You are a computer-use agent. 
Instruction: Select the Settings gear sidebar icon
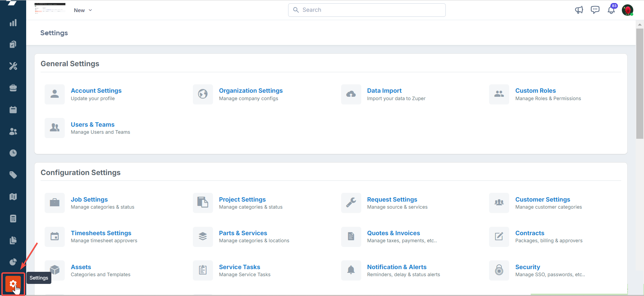[13, 284]
